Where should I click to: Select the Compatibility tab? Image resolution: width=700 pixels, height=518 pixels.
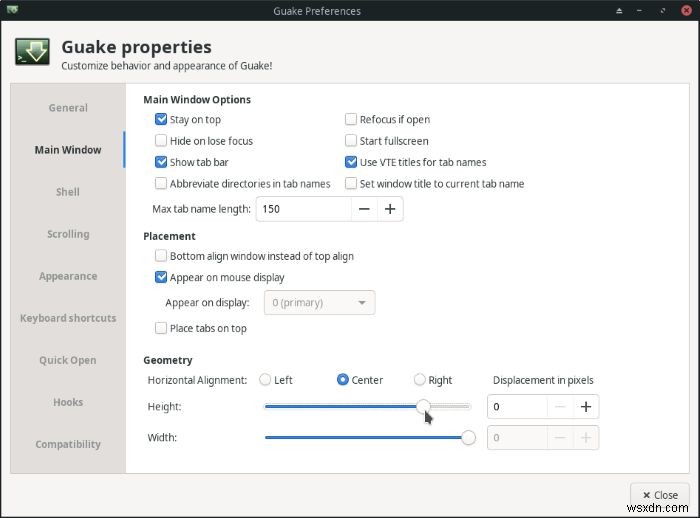coord(68,444)
